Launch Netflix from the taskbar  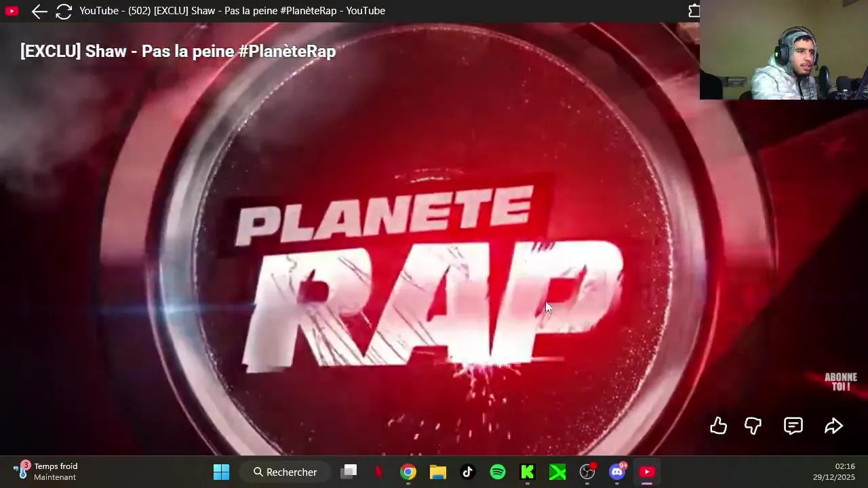point(378,472)
